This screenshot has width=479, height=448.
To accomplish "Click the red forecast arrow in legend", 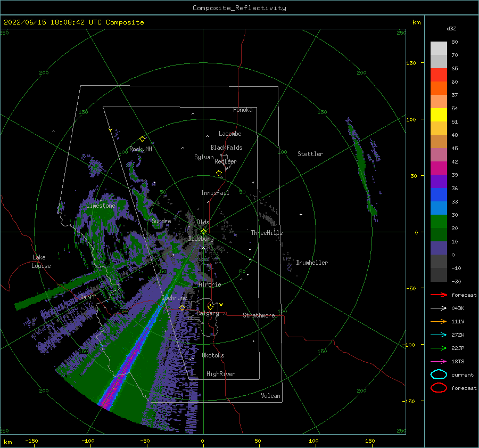I will point(439,295).
